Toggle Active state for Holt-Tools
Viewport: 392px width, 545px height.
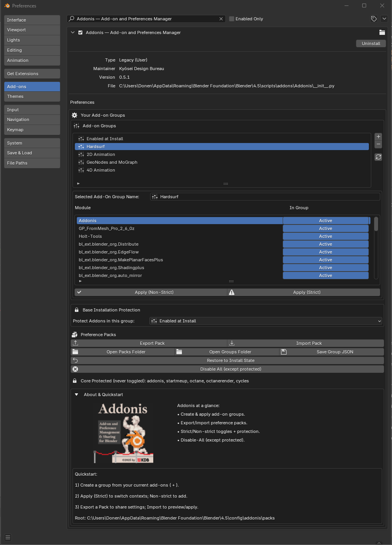point(326,236)
